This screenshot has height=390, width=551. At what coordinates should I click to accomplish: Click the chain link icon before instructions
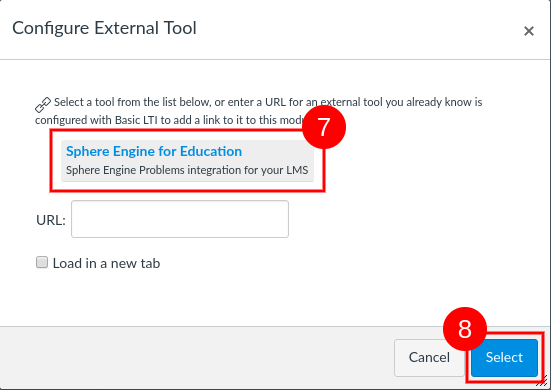(x=43, y=104)
